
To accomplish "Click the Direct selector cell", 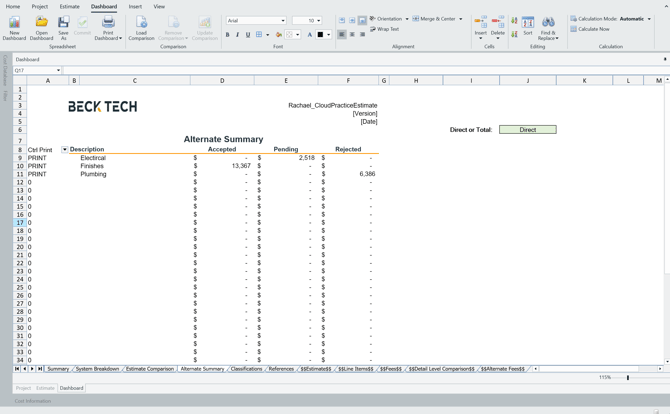I will click(x=527, y=130).
